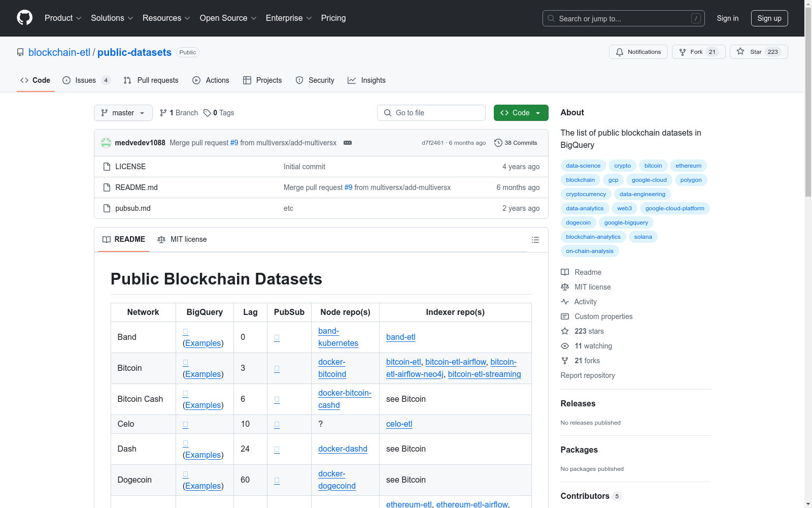Viewport: 812px width, 508px height.
Task: Click the PubSub icon link in Bitcoin Cash row
Action: point(277,399)
